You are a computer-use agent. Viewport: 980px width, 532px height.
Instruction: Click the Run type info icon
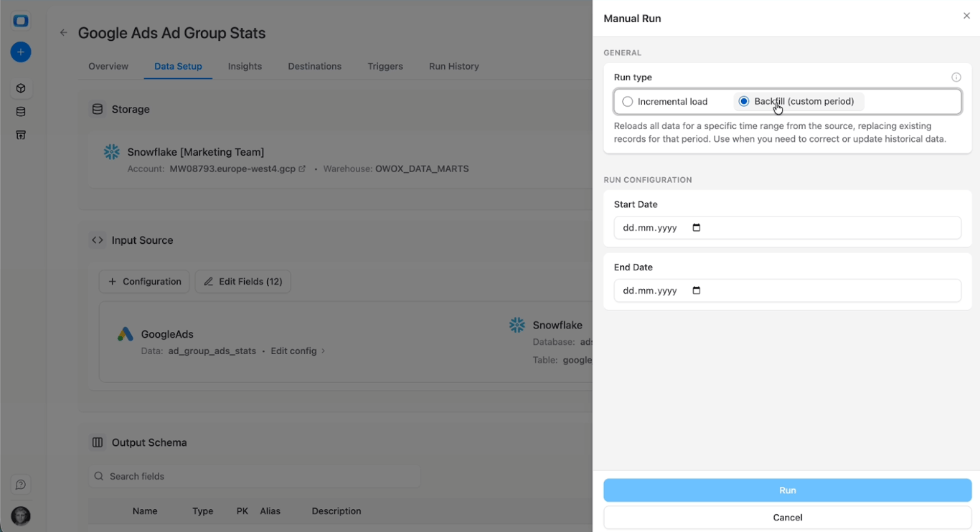pyautogui.click(x=956, y=77)
